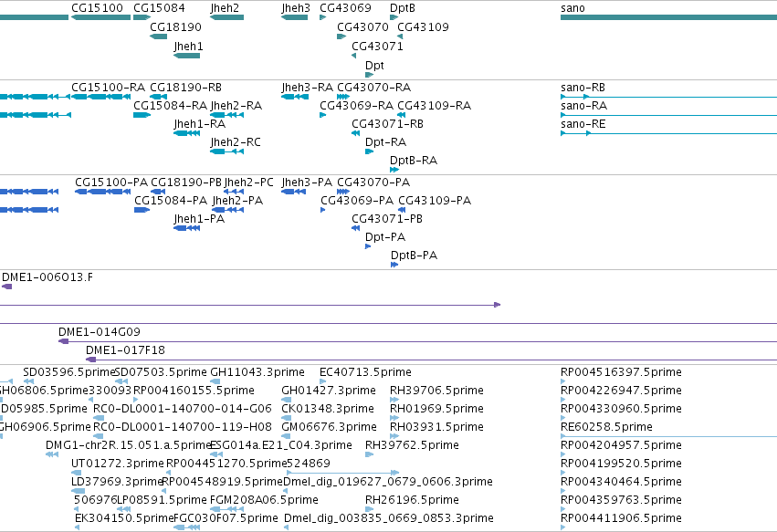Select the Jheh1-RA transcript label
This screenshot has height=532, width=777.
[x=200, y=124]
